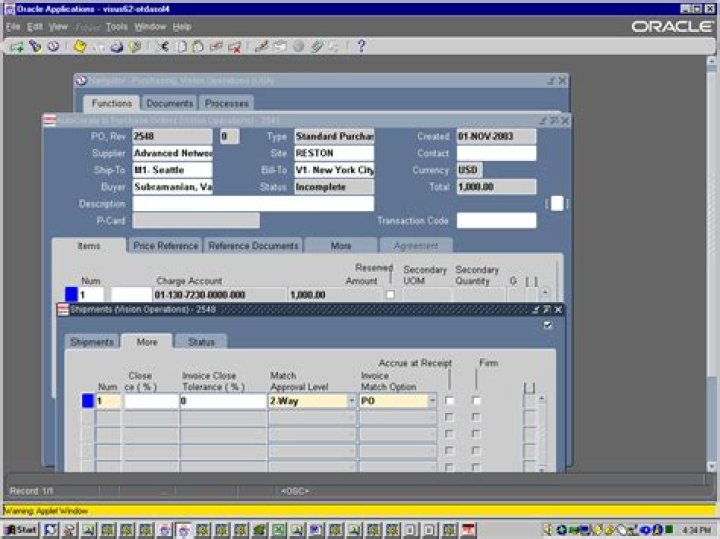Screen dimensions: 720x539
Task: Click the PO lines scrollbar arrow
Action: click(545, 292)
